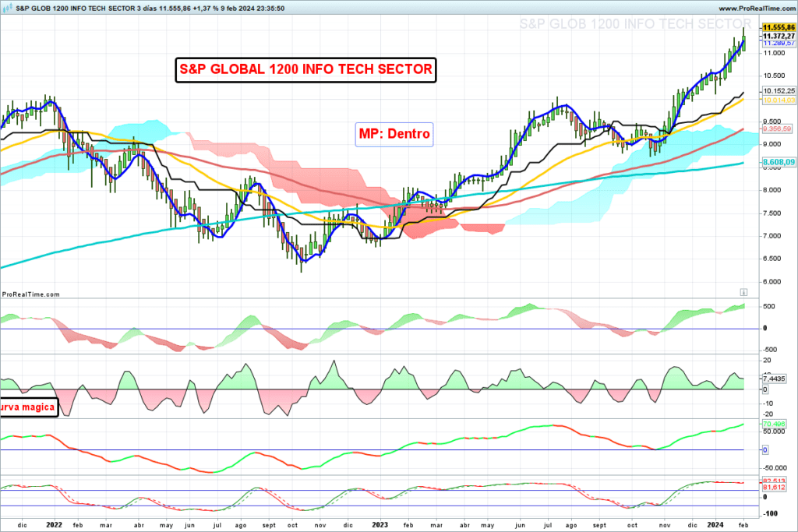Click the teal 8.608,09 price tag
This screenshot has height=532, width=798.
(x=779, y=162)
